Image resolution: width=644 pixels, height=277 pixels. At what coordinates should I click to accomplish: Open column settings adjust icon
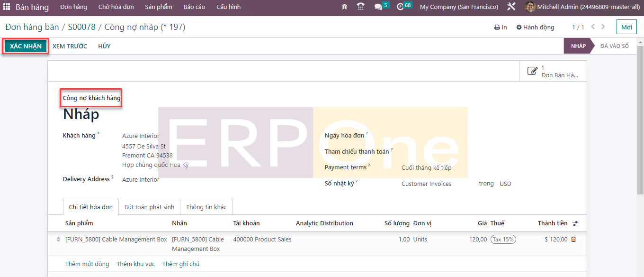[x=575, y=223]
